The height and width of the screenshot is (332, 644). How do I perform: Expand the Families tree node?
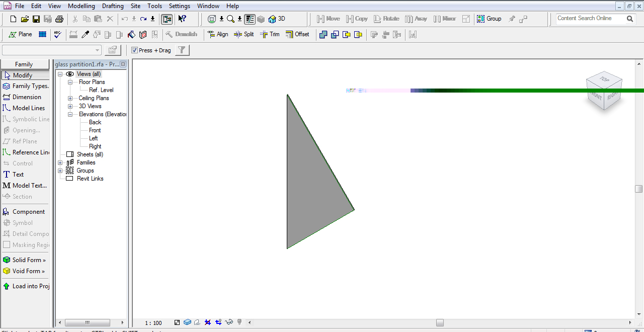pyautogui.click(x=60, y=162)
